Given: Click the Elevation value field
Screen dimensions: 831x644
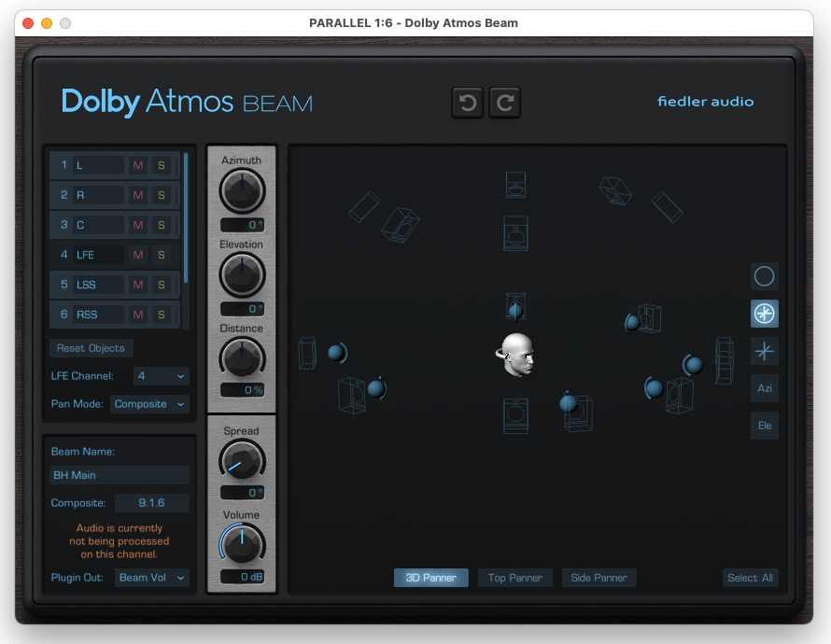Looking at the screenshot, I should pos(242,309).
